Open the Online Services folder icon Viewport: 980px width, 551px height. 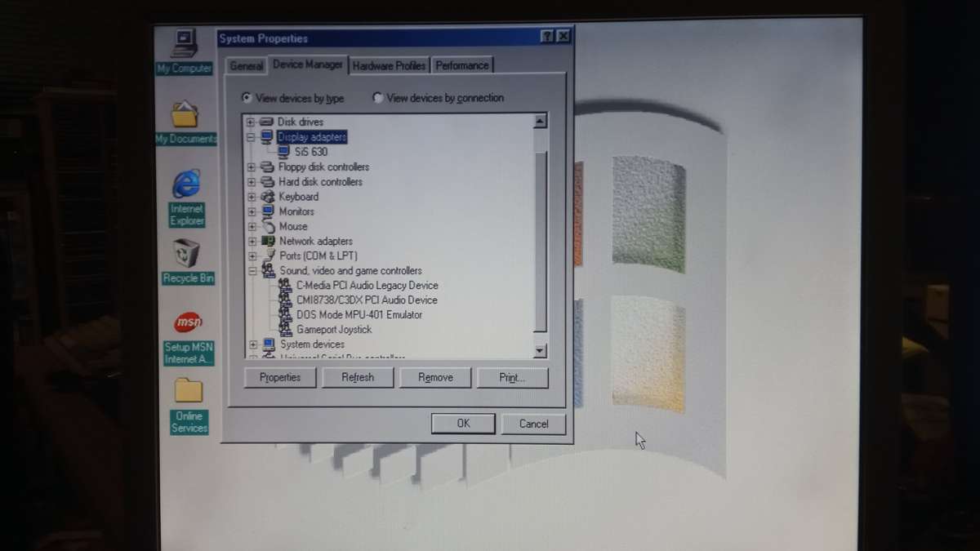(189, 392)
